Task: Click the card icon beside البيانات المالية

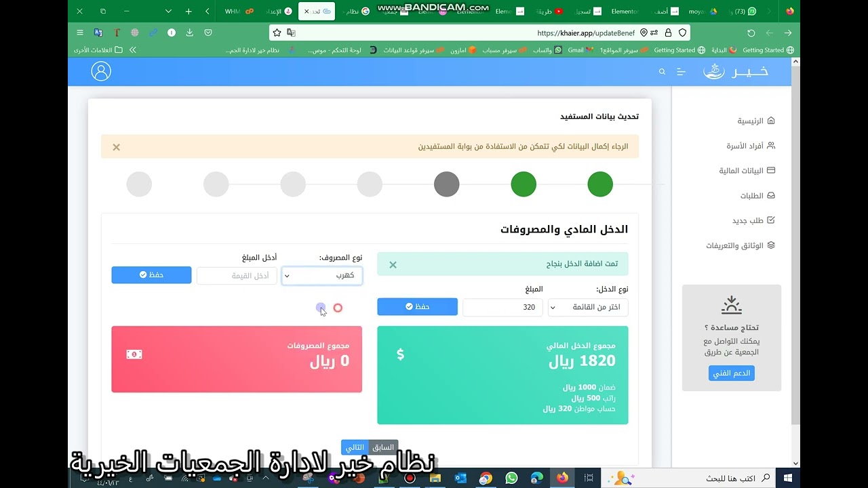Action: (x=770, y=171)
